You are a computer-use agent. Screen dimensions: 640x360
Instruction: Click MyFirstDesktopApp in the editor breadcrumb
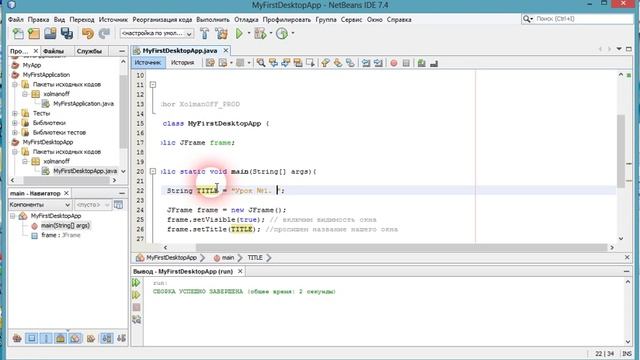coord(171,258)
